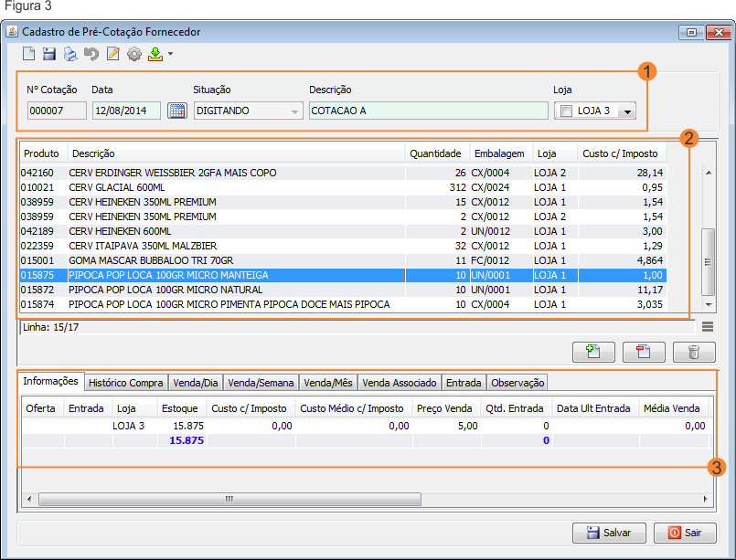The height and width of the screenshot is (560, 736).
Task: Click the Descrição field COTACAO A
Action: (429, 111)
